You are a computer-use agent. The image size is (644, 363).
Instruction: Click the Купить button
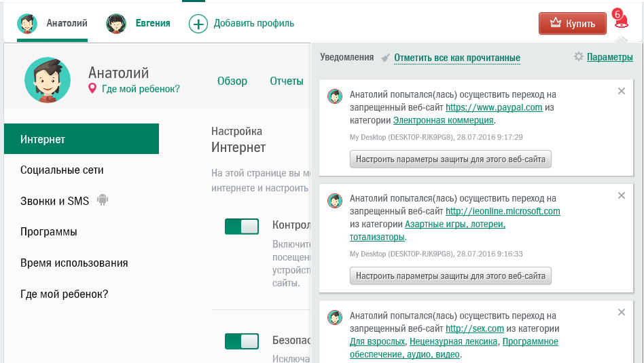[x=573, y=23]
